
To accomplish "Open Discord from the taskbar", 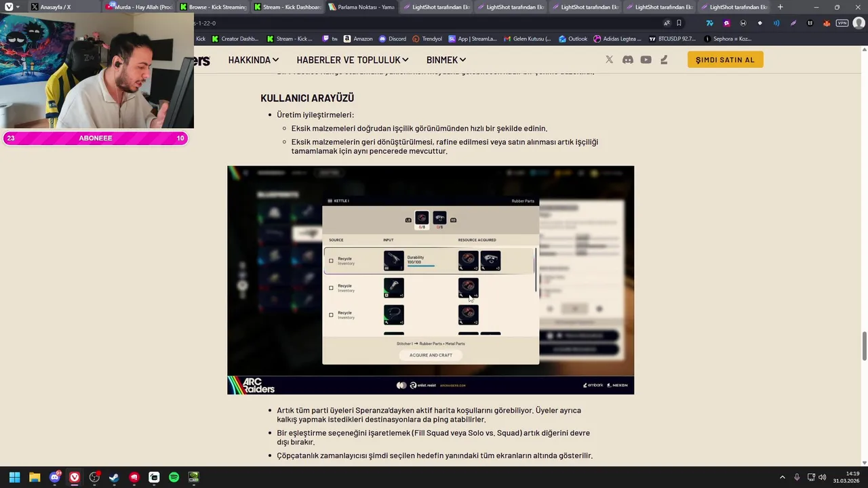I will 55,477.
